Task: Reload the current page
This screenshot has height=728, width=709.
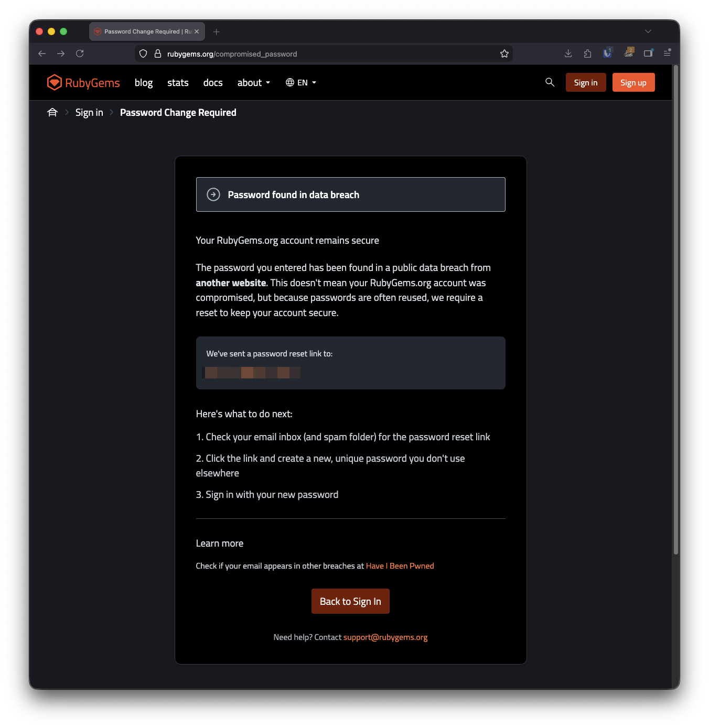Action: 80,53
